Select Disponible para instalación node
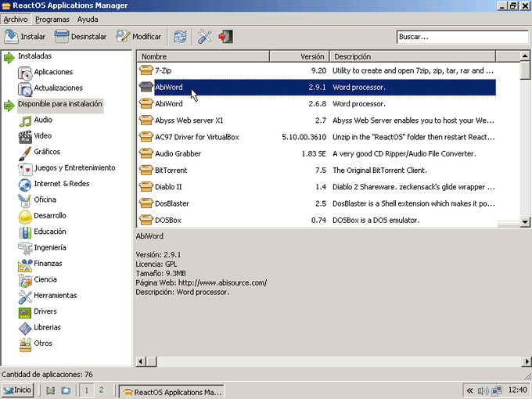532x399 pixels. (x=60, y=104)
